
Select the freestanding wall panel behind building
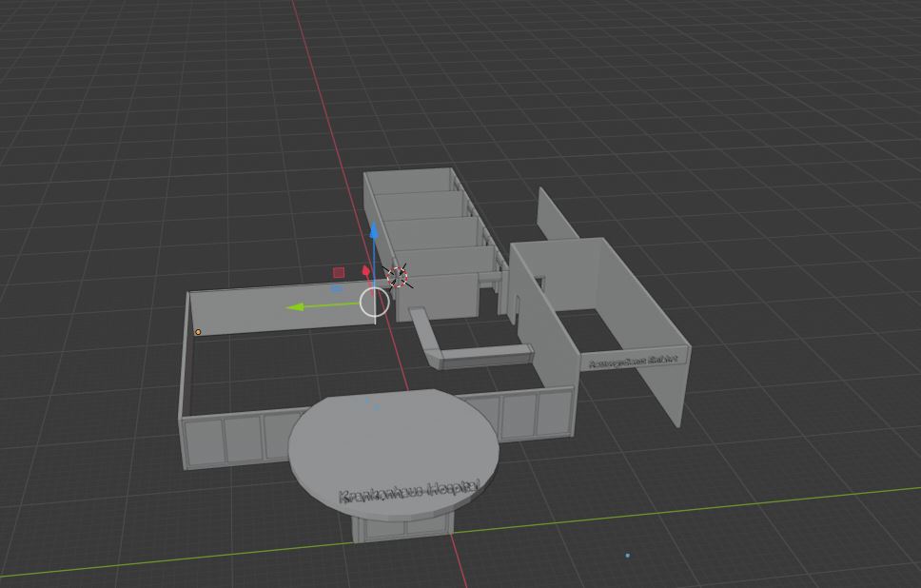557,219
